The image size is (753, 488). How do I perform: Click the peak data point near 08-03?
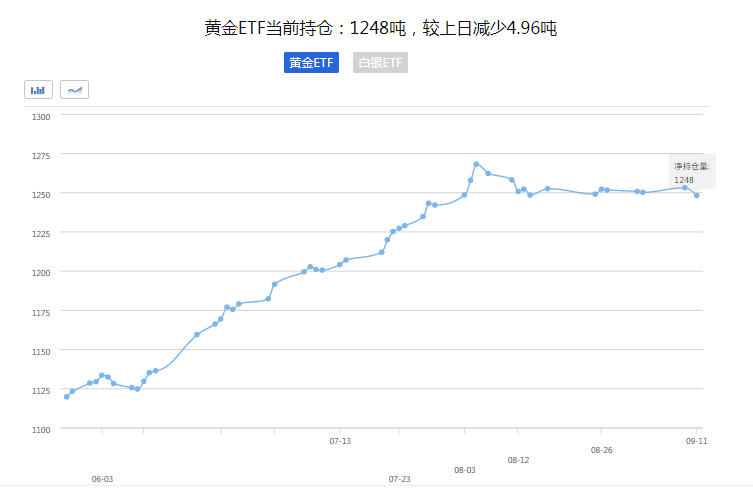[476, 164]
